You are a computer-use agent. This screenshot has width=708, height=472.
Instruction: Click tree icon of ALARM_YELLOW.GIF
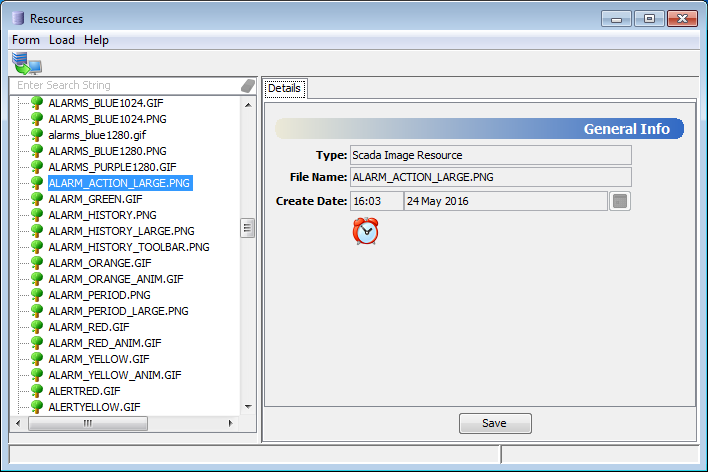(37, 359)
